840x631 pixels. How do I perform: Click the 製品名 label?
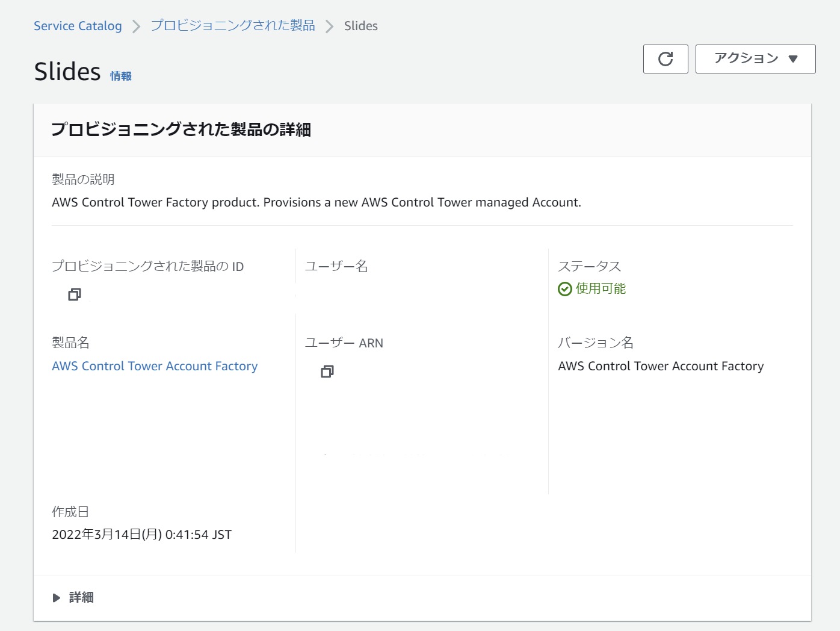pos(70,343)
